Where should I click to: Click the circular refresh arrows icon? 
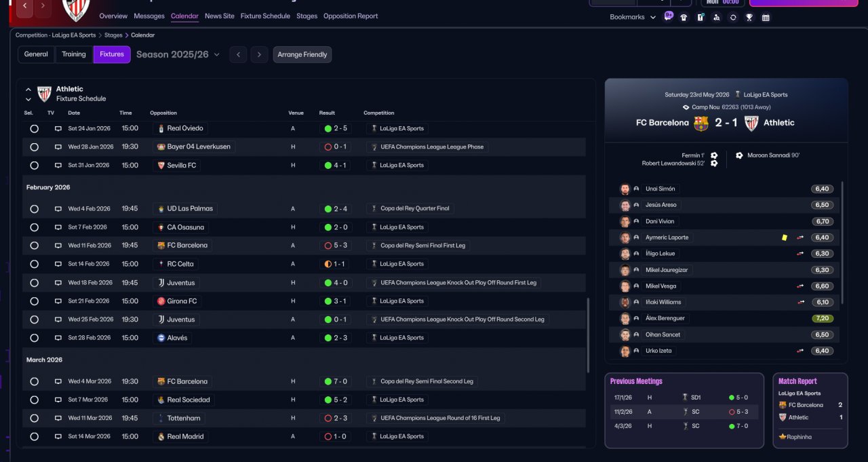tap(733, 18)
